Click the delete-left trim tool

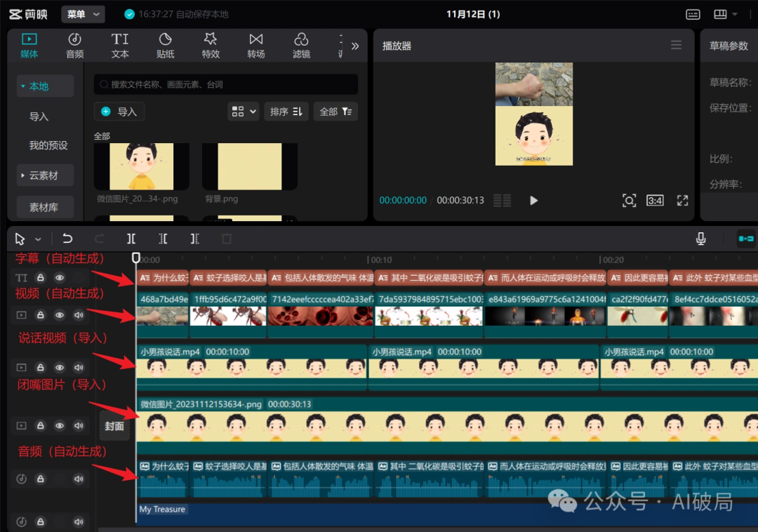coord(163,238)
